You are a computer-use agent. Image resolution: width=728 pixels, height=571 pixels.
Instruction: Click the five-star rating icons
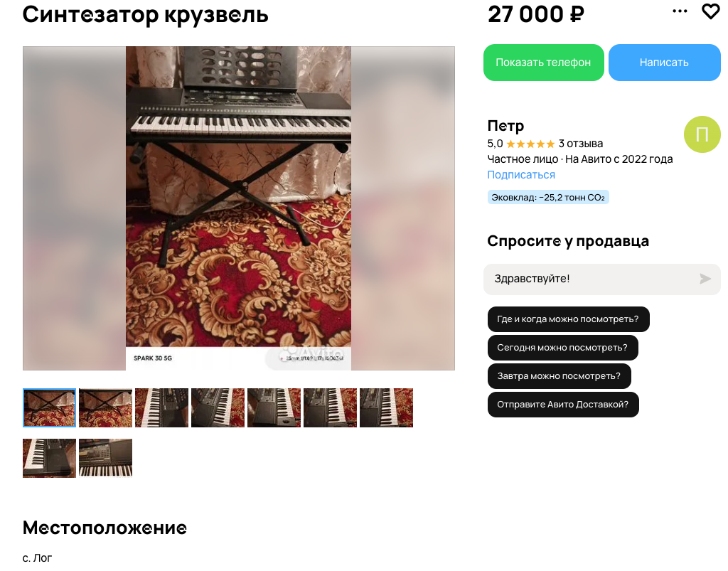530,144
